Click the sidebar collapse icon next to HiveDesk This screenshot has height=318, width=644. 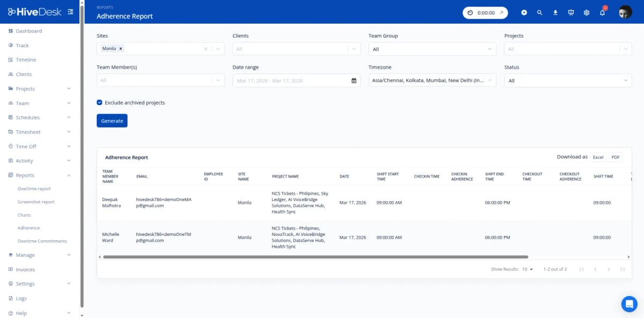70,11
